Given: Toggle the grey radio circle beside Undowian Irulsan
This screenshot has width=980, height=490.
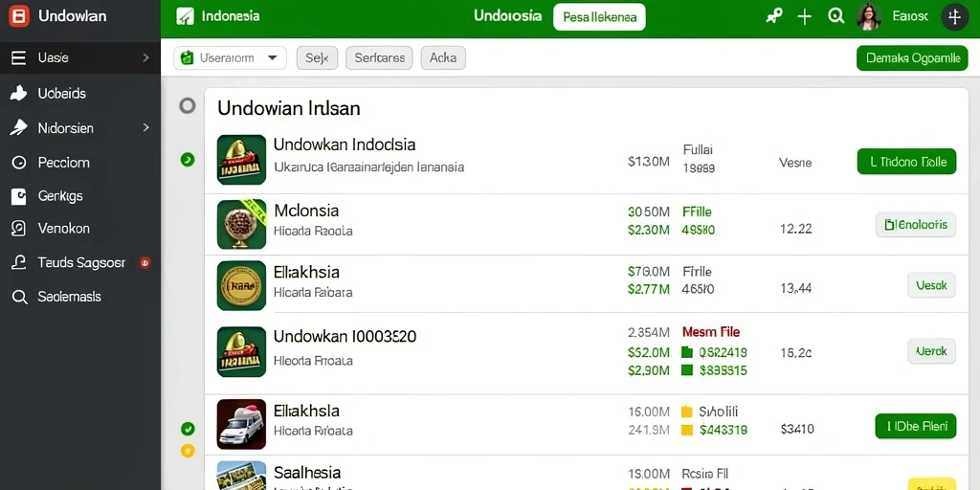Looking at the screenshot, I should (188, 105).
